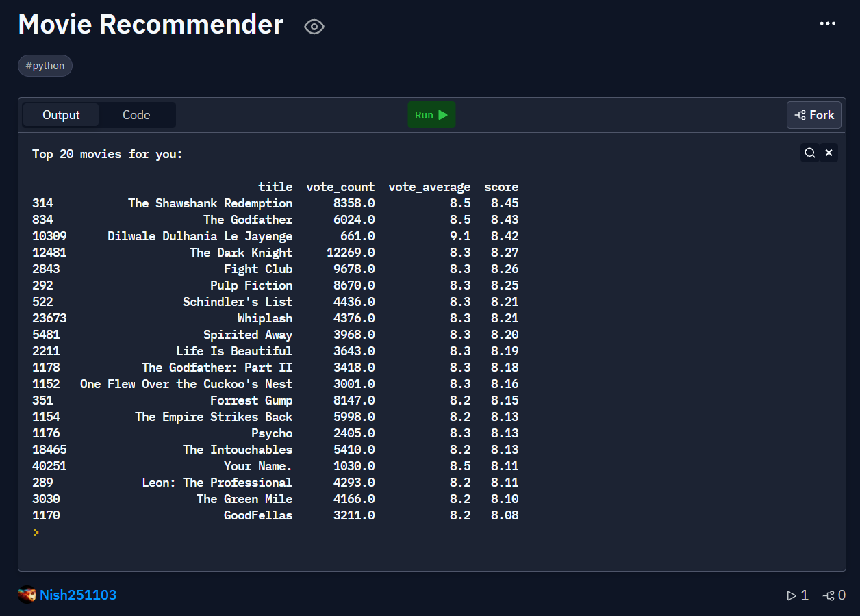This screenshot has width=860, height=616.
Task: Select The Intouchables title
Action: click(x=238, y=450)
